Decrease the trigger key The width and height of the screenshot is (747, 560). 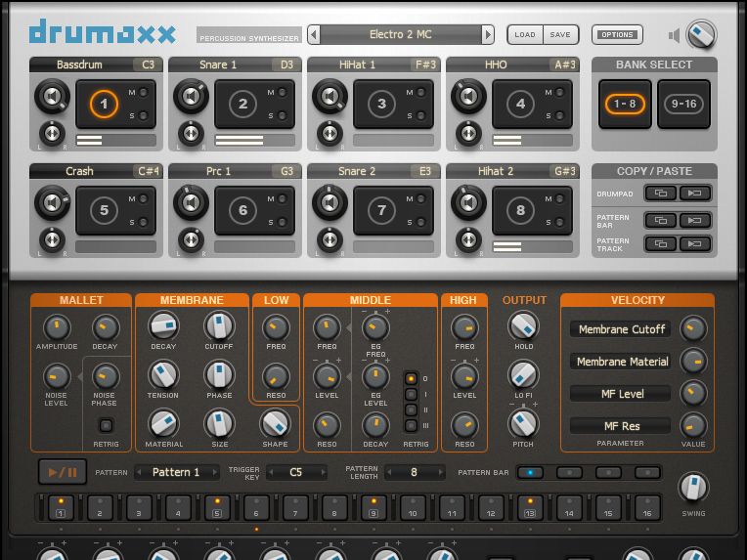click(271, 472)
